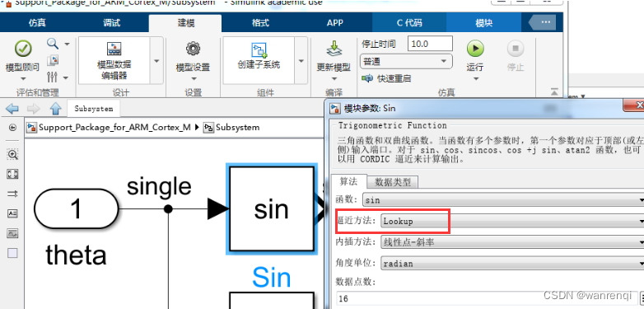Collapse the ribbon with the corner arrow
Viewport: 644px width, 309px height.
coord(554,91)
